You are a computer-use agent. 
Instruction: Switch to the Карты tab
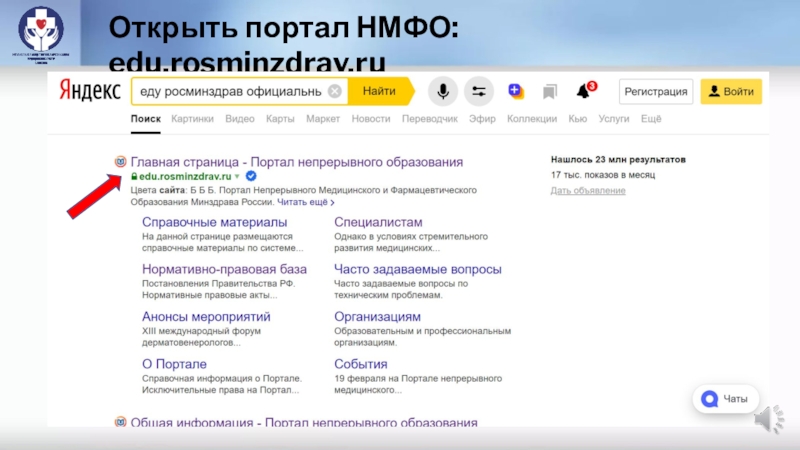pos(280,118)
